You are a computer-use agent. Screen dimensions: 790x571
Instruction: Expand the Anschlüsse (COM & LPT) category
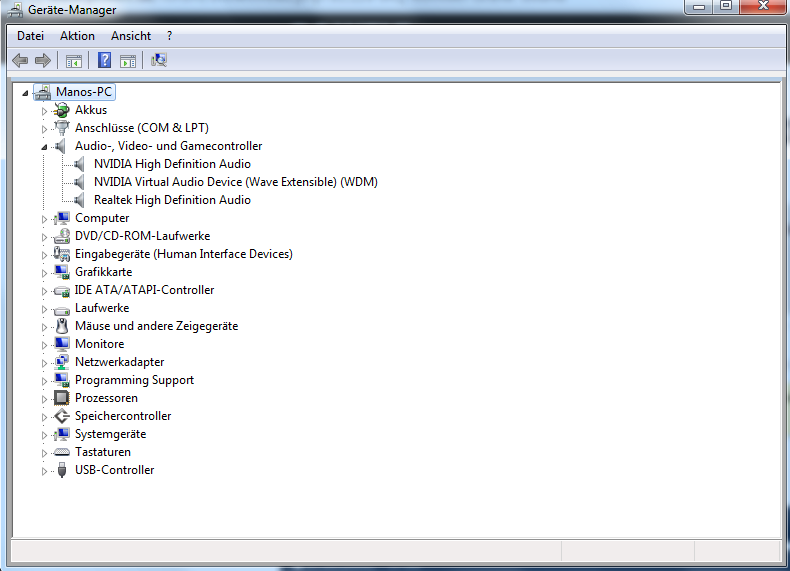pos(44,129)
